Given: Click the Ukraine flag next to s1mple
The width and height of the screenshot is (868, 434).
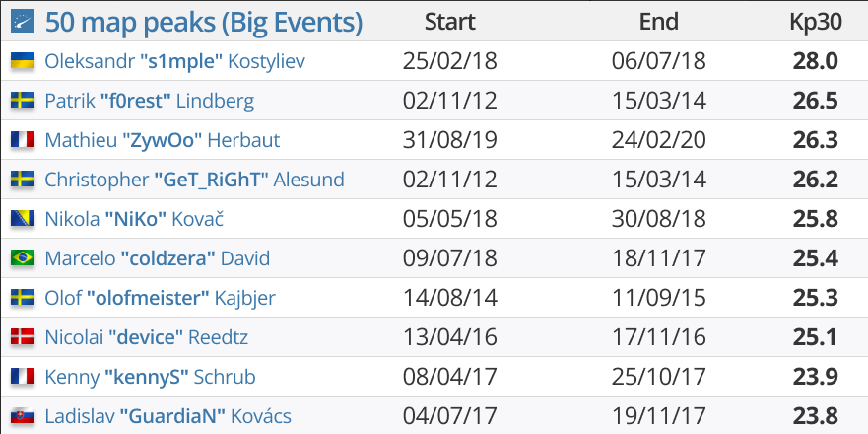Looking at the screenshot, I should click(23, 61).
